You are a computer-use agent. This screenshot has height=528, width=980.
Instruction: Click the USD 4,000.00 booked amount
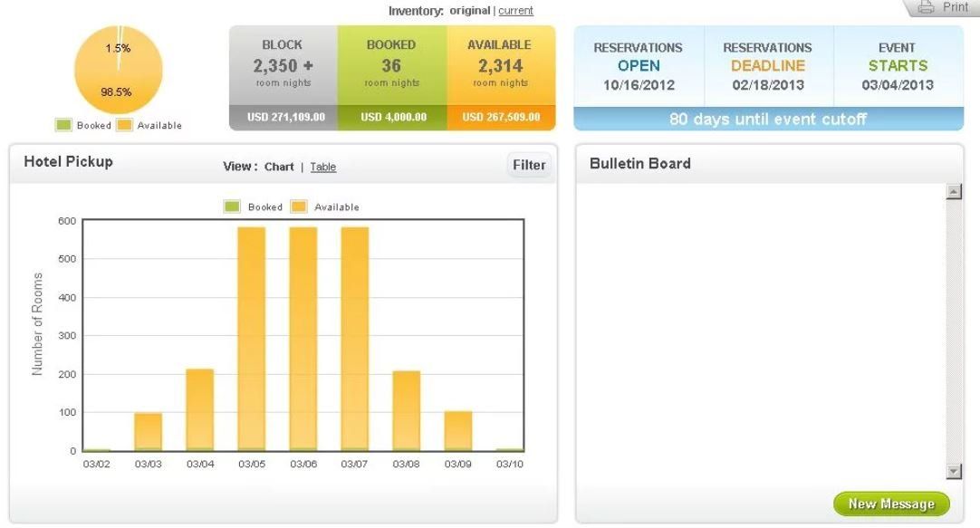tap(394, 118)
